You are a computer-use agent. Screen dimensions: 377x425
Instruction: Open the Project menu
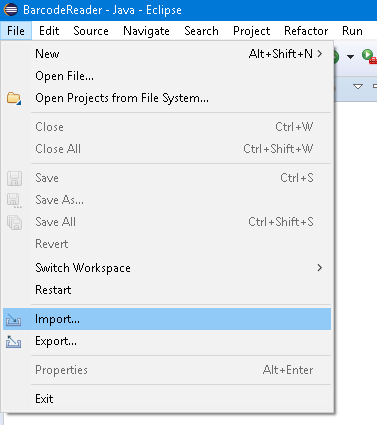coord(252,31)
